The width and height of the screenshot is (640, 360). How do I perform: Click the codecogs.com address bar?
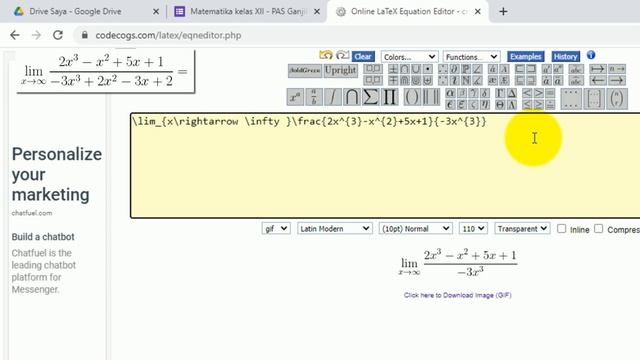click(168, 36)
